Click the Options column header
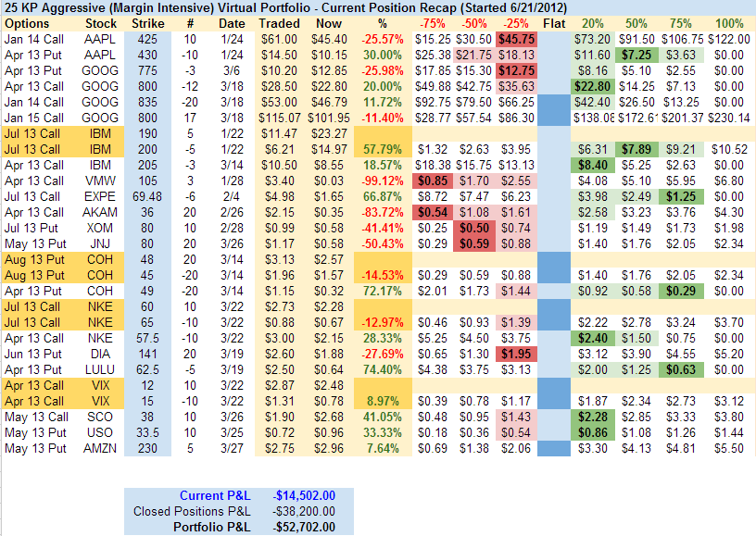756x536 pixels. click(x=26, y=22)
